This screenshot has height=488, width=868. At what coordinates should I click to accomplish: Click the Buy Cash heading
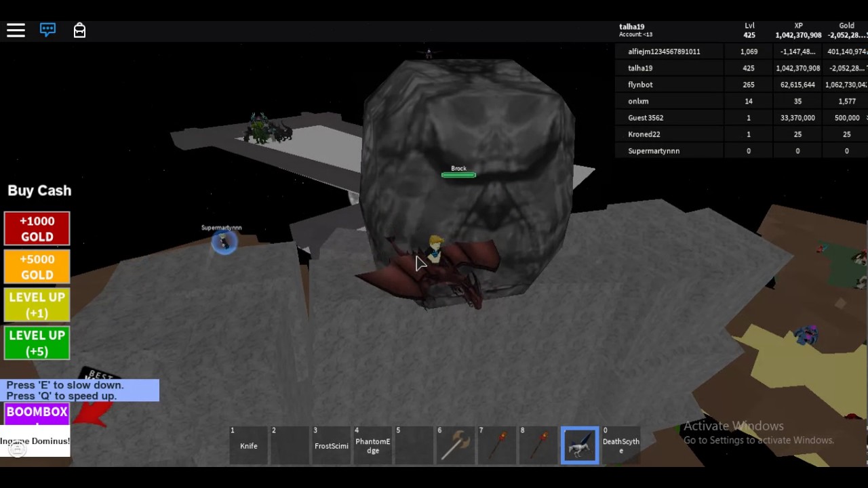point(39,190)
